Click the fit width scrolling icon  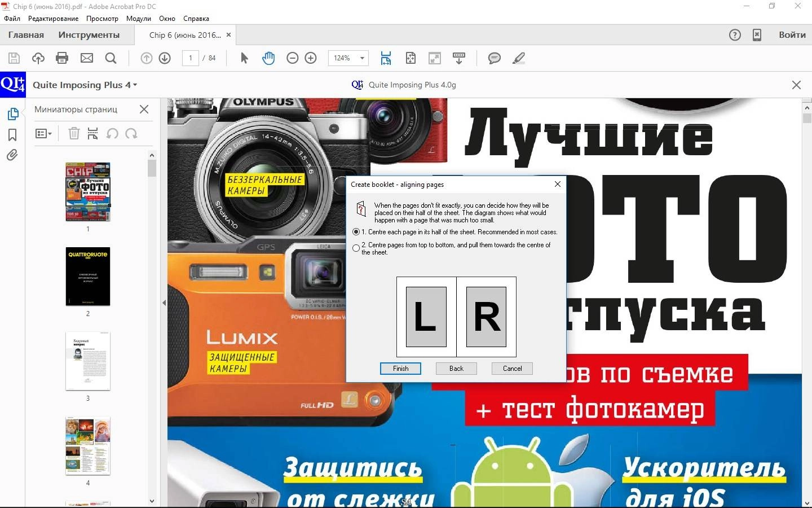click(386, 58)
